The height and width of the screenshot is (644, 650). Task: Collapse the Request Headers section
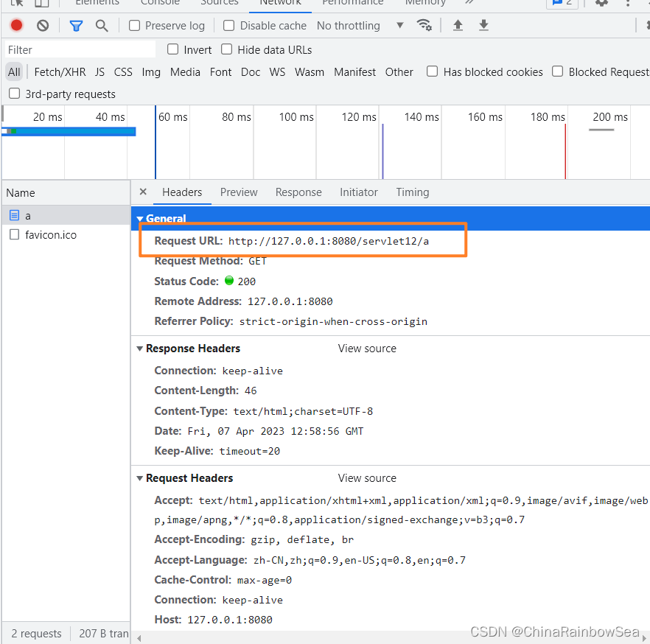tap(140, 478)
